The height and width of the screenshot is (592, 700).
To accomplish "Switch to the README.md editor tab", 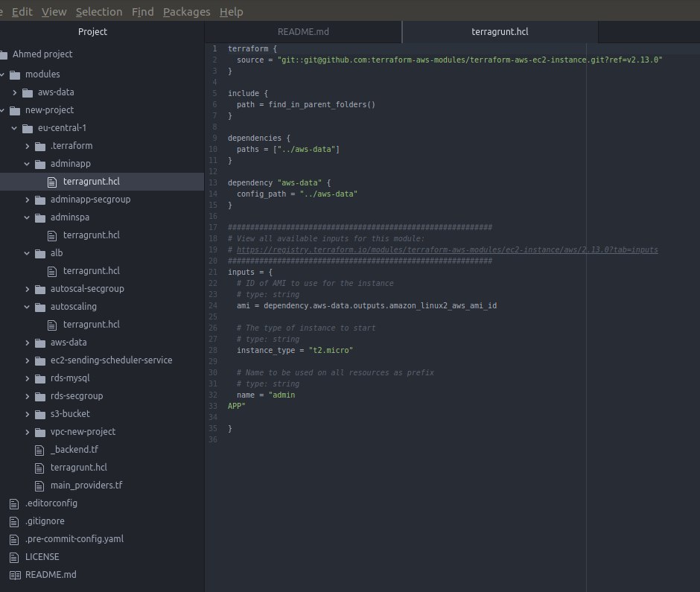I will pyautogui.click(x=303, y=32).
